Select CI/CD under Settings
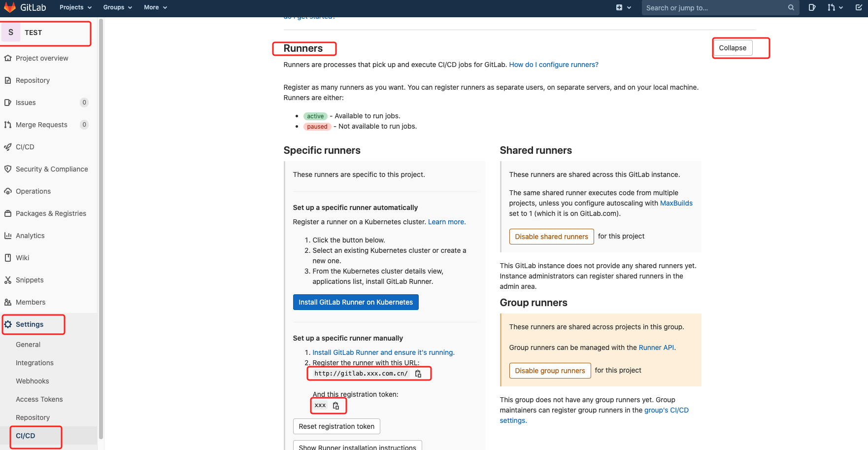This screenshot has width=868, height=450. point(26,436)
